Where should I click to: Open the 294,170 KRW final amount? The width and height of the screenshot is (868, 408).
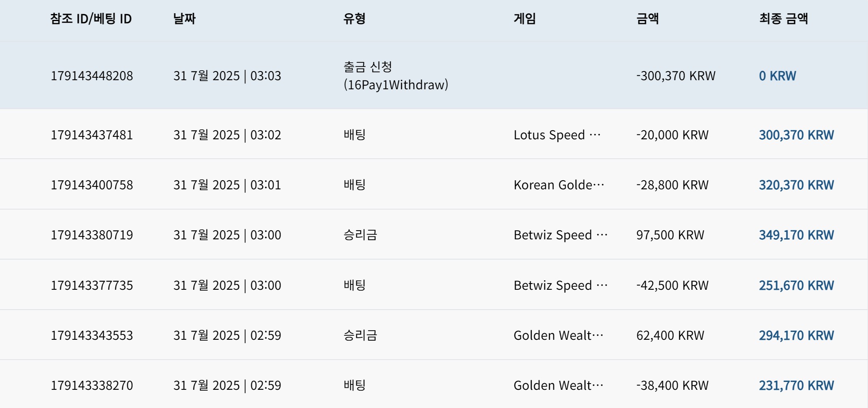[796, 335]
